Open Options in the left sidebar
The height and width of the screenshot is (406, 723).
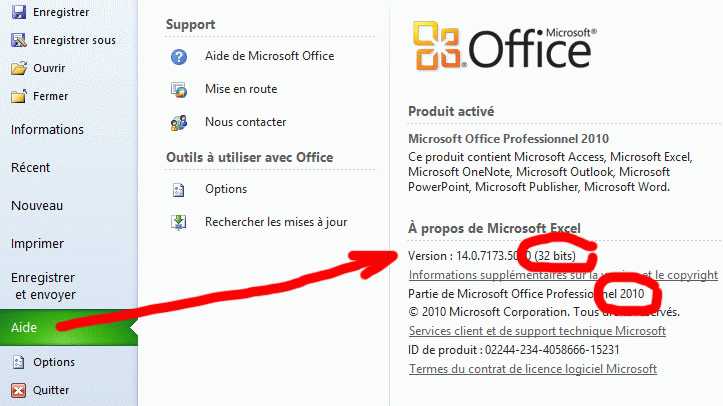tap(54, 362)
